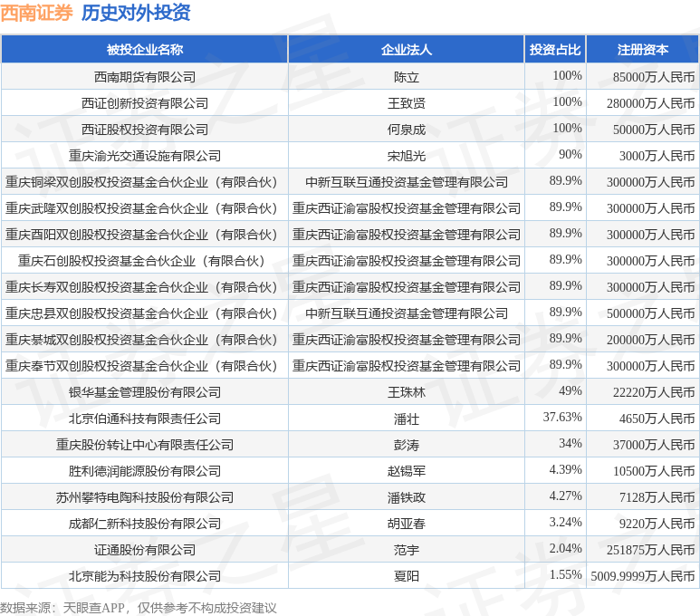Click legal person 王致贤
The image size is (700, 616).
[x=407, y=103]
